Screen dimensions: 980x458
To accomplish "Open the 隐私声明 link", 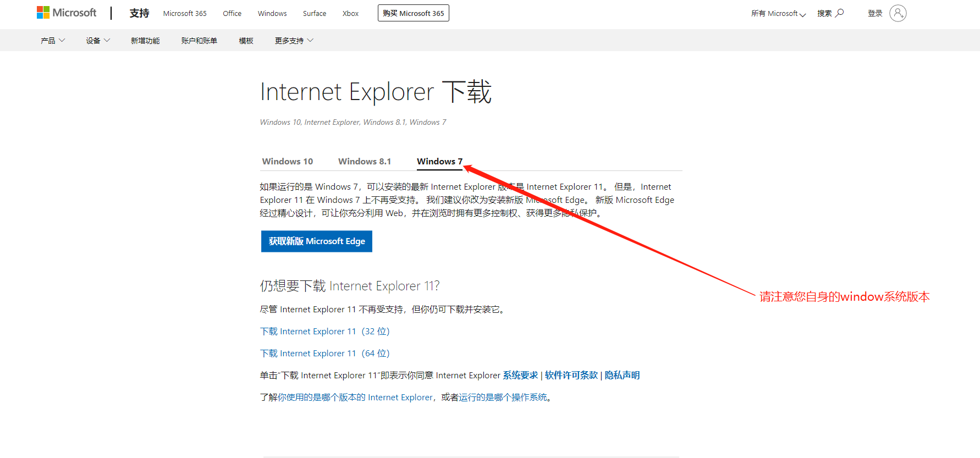I will coord(622,375).
